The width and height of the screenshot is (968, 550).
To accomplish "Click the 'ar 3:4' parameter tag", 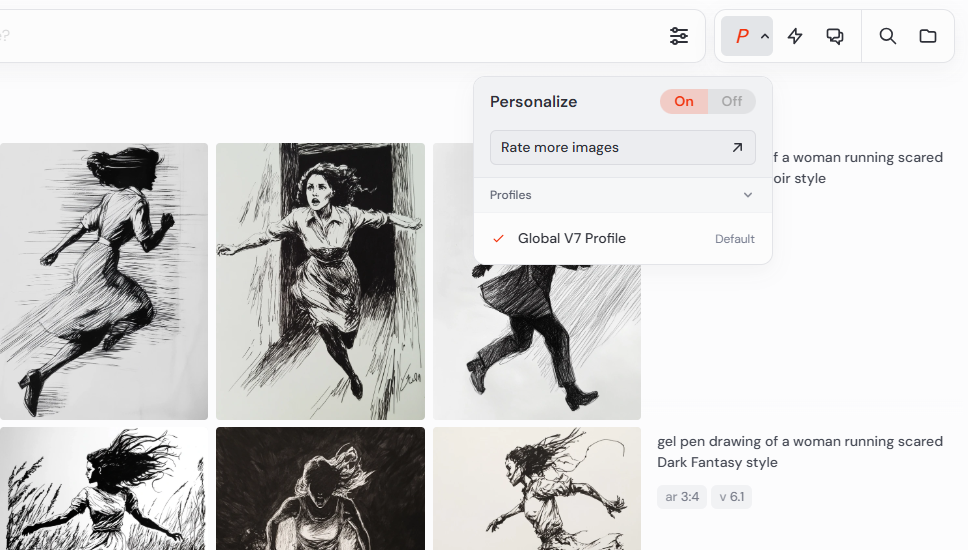I will 682,497.
